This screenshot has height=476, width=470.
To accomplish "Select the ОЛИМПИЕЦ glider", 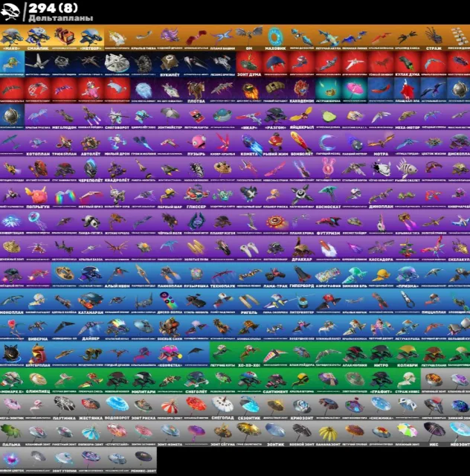I will pos(38,381).
